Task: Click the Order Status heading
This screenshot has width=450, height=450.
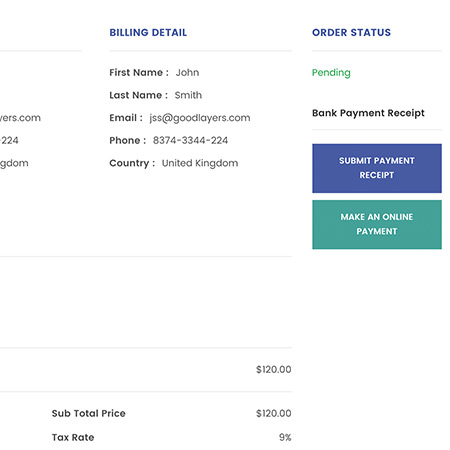Action: click(351, 32)
